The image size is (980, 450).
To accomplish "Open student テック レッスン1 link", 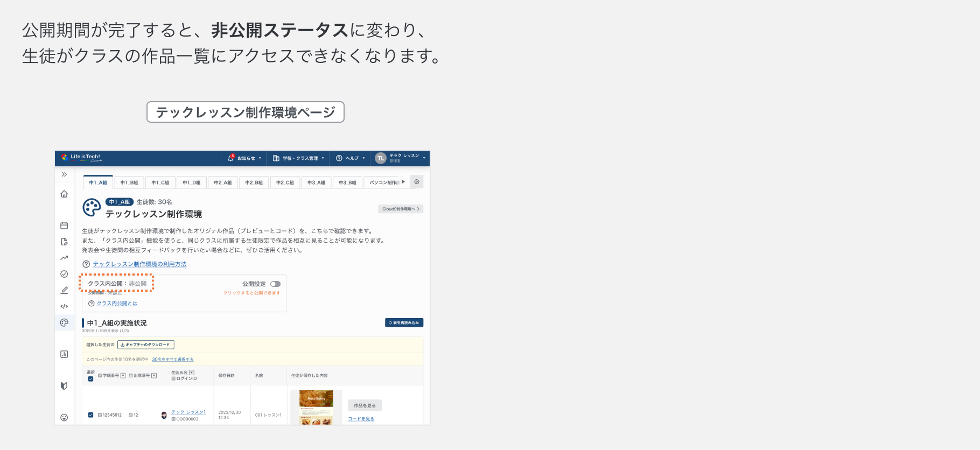I will tap(188, 412).
